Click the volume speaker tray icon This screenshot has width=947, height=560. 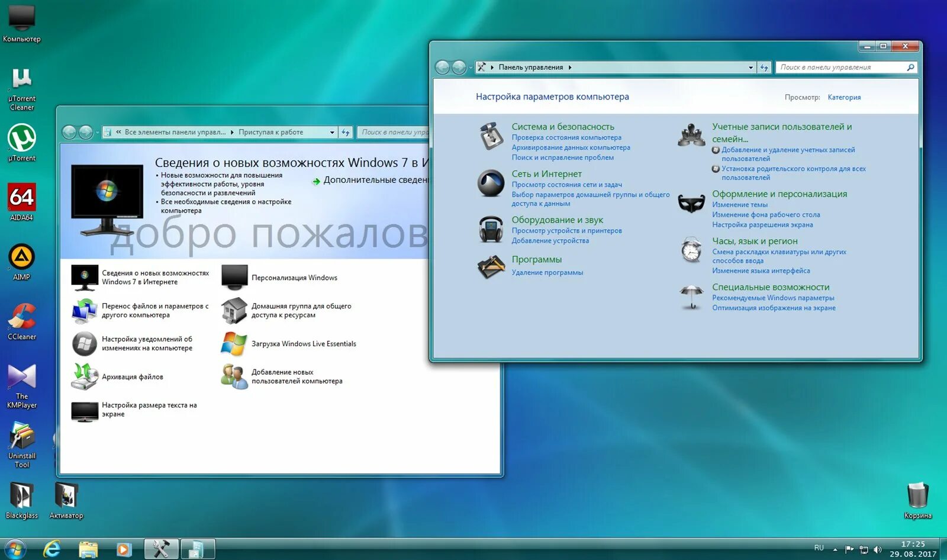click(x=878, y=550)
